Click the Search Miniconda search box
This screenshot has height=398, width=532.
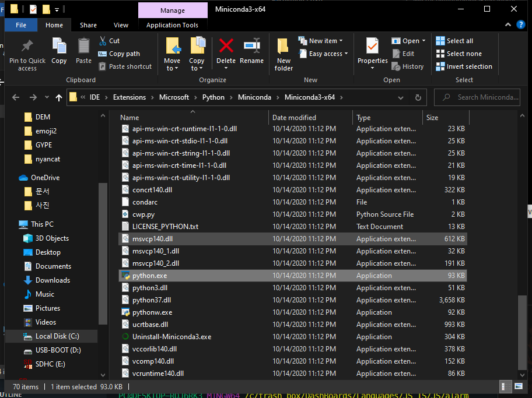[x=477, y=97]
